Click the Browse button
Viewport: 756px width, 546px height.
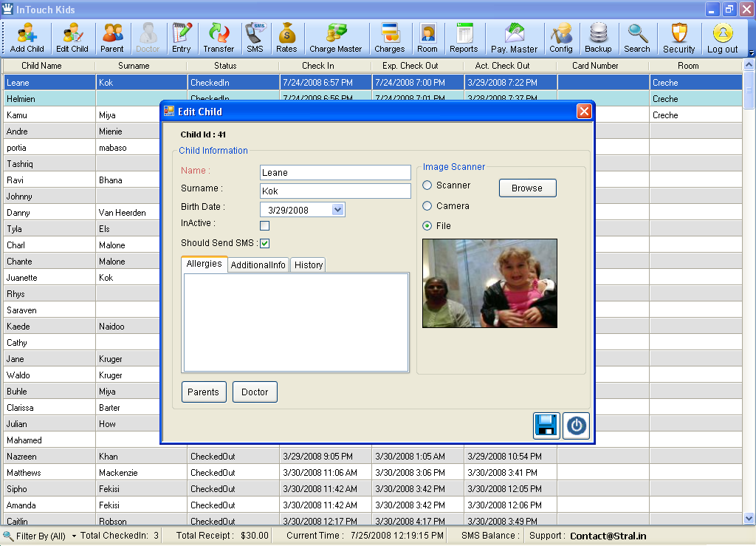pyautogui.click(x=527, y=188)
